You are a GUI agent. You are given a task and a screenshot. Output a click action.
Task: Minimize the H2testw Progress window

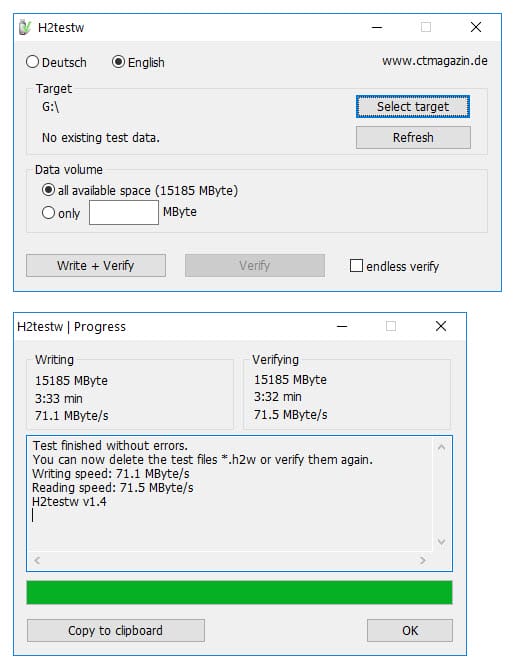[342, 327]
